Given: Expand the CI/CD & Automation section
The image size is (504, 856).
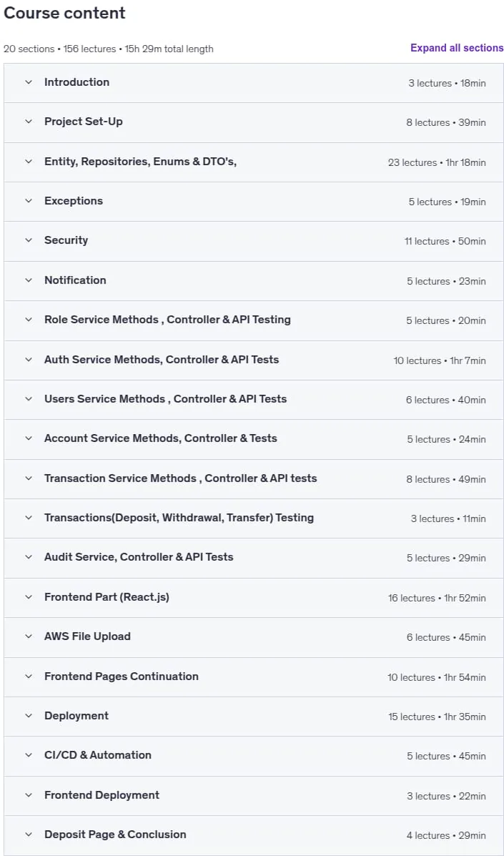Looking at the screenshot, I should tap(253, 756).
